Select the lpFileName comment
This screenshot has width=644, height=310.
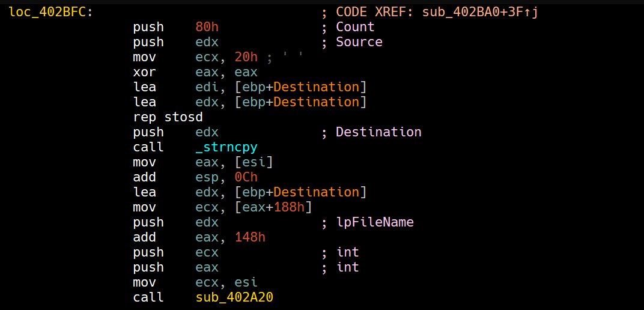(x=374, y=222)
